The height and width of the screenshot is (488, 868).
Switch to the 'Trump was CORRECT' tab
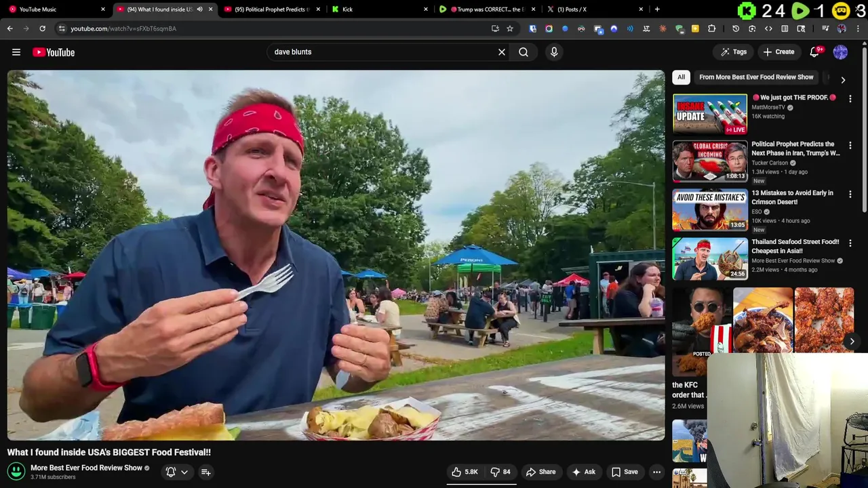click(487, 9)
